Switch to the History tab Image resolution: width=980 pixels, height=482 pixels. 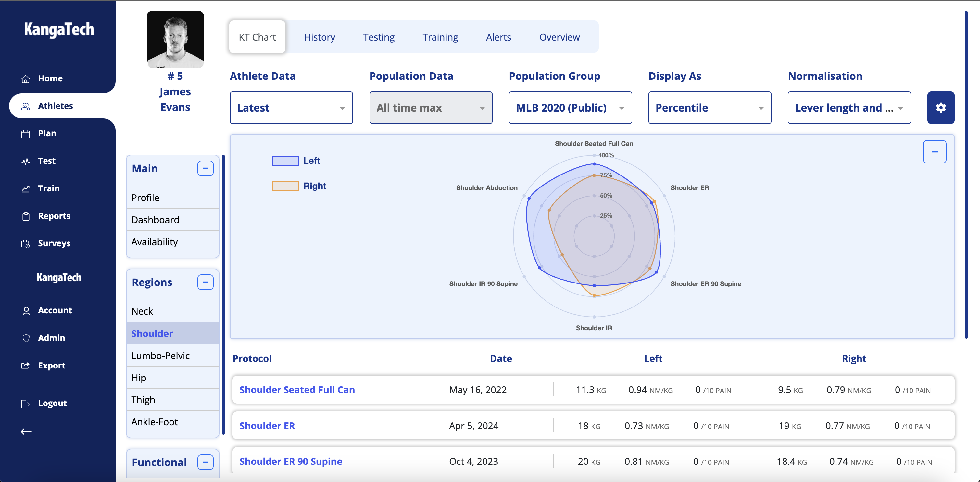click(319, 37)
